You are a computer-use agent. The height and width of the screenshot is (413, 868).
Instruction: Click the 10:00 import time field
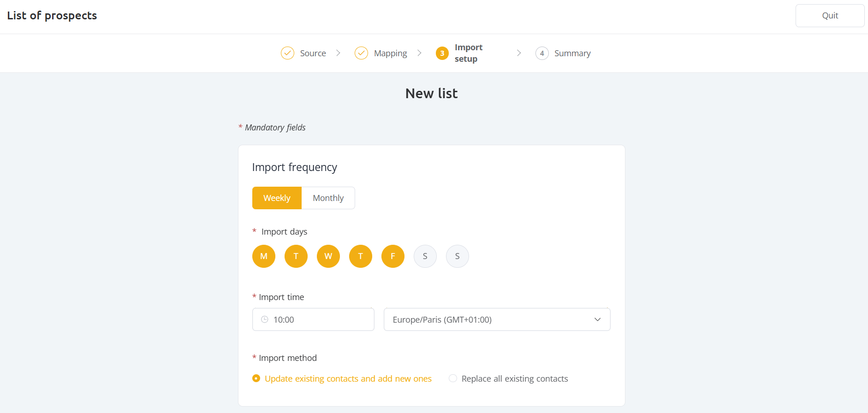313,319
